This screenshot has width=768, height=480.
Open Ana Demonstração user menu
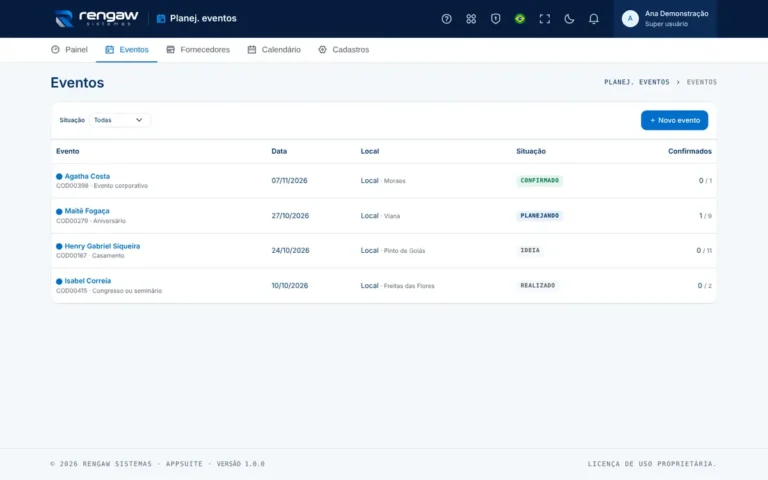coord(665,19)
